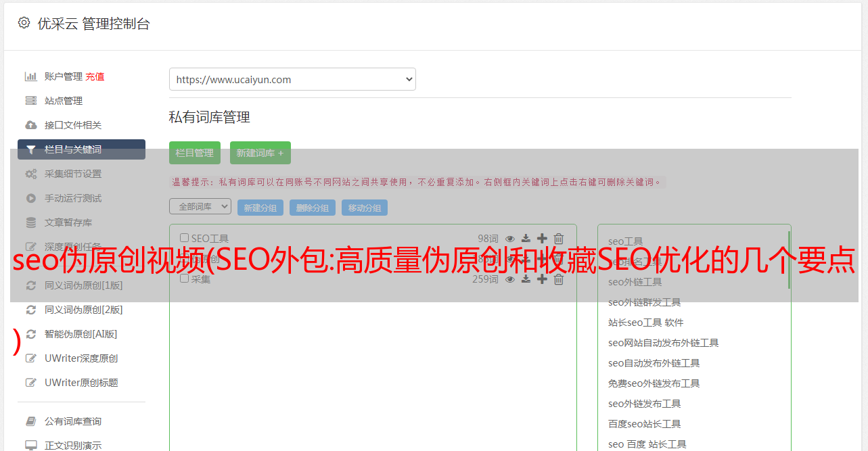Click the bar chart icon for 账户管理
868x451 pixels.
coord(31,76)
